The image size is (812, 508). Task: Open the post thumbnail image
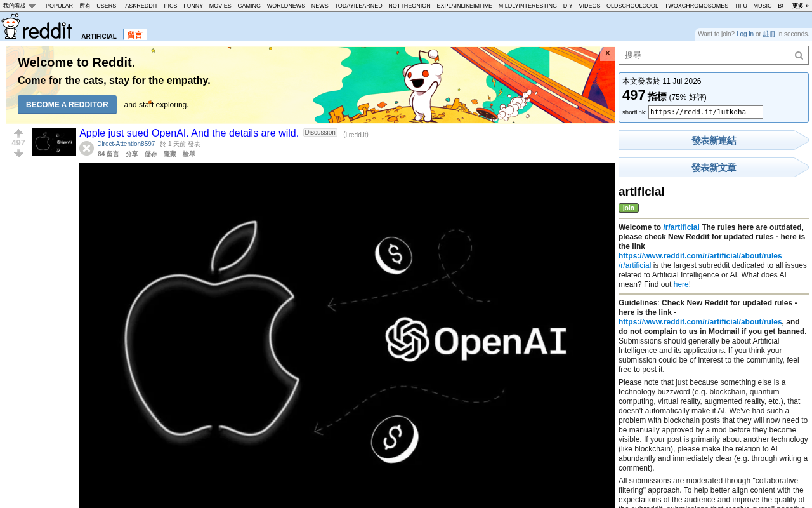[x=54, y=142]
